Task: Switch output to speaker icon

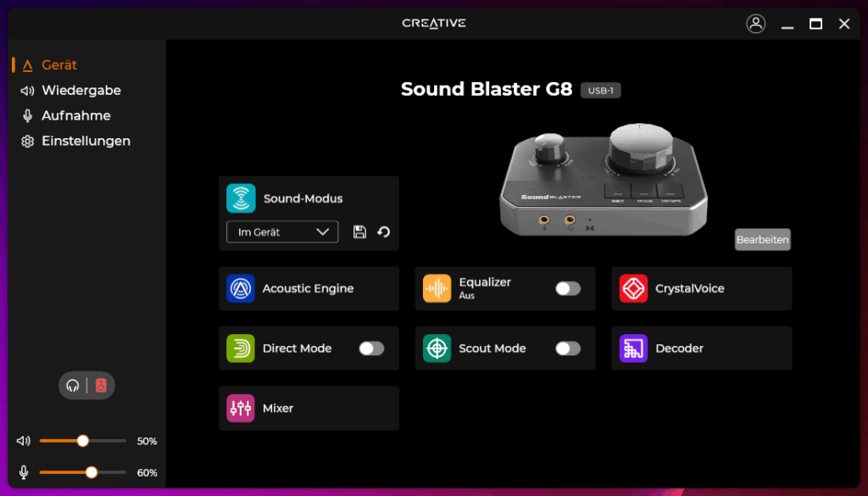Action: click(101, 386)
